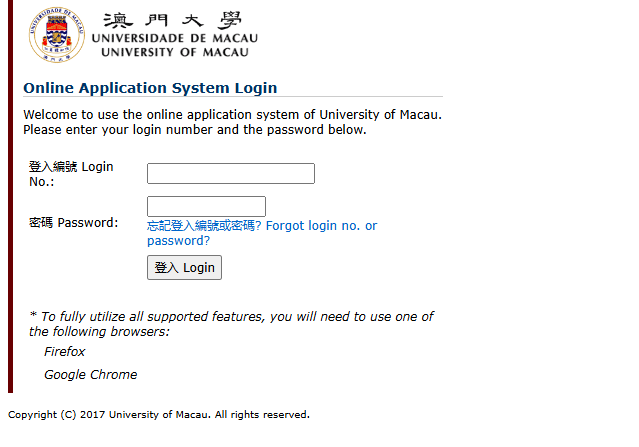Open the Forgot login no. or password link
The height and width of the screenshot is (447, 639).
point(321,226)
